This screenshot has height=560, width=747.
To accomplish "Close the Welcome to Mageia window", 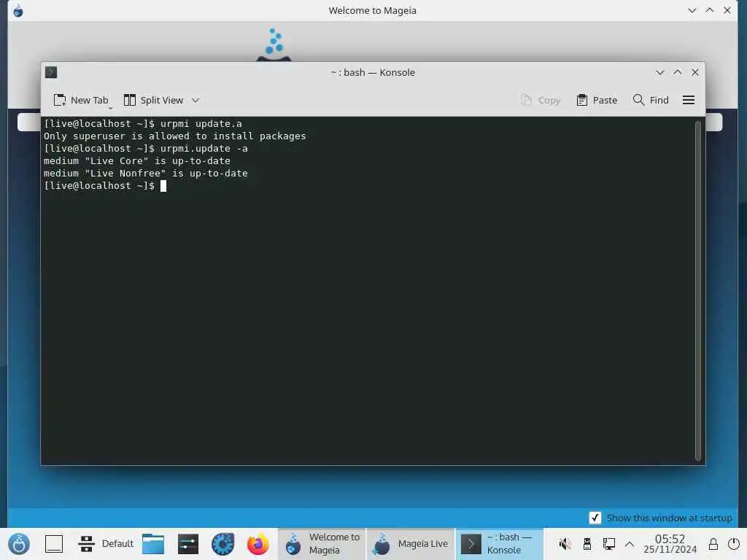I will (x=727, y=10).
